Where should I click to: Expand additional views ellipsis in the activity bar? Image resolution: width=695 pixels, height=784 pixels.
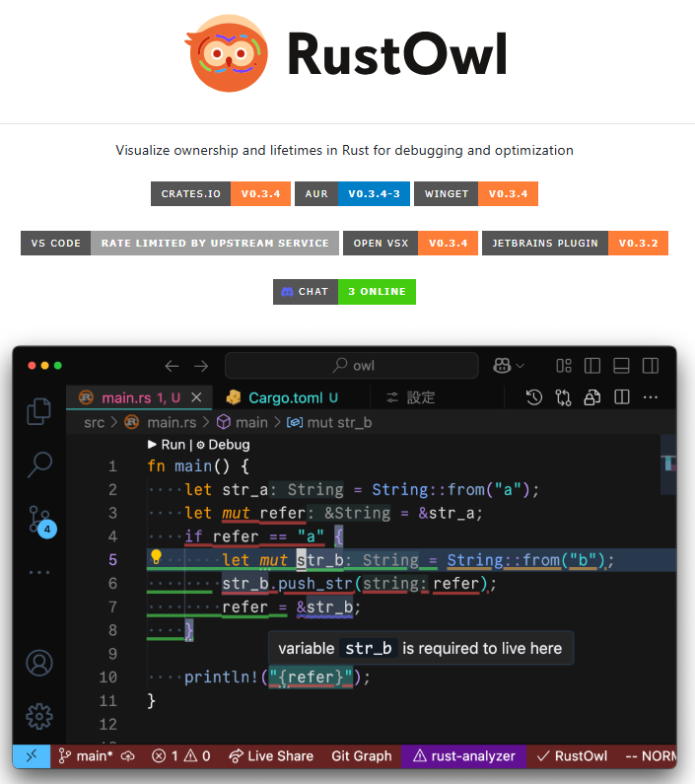point(39,572)
